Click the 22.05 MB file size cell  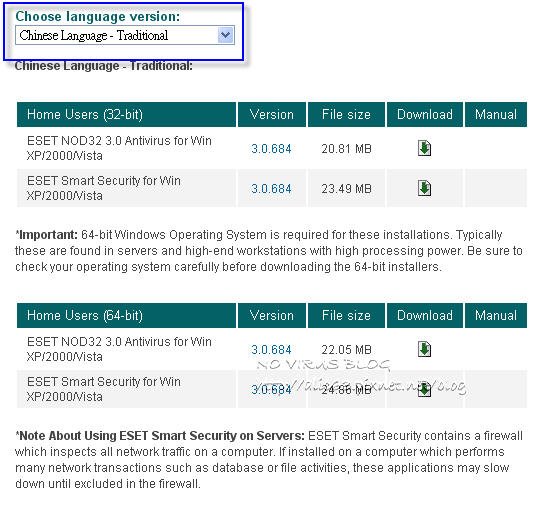(346, 350)
